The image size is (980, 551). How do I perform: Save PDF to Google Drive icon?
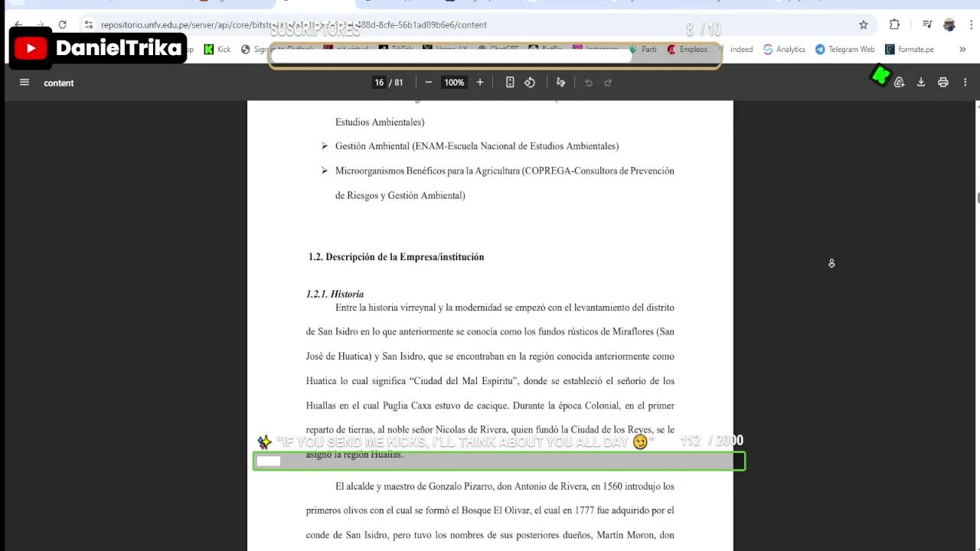tap(900, 83)
